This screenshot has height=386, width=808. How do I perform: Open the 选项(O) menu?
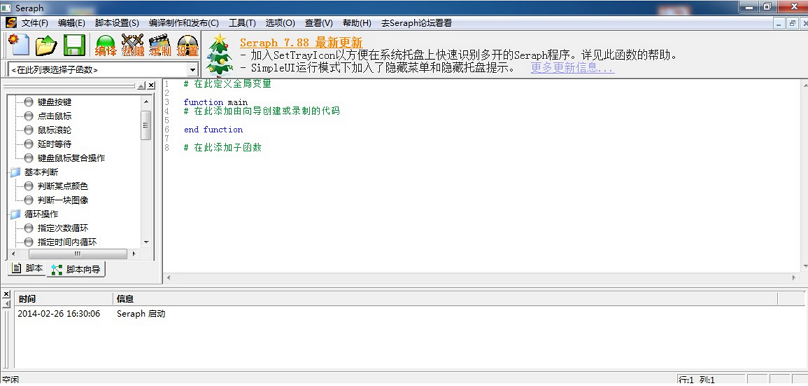click(280, 23)
